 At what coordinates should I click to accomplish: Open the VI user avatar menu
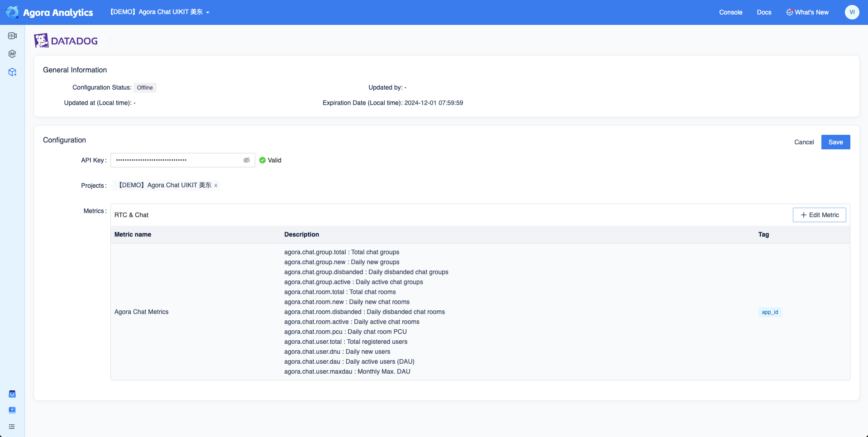coord(852,12)
